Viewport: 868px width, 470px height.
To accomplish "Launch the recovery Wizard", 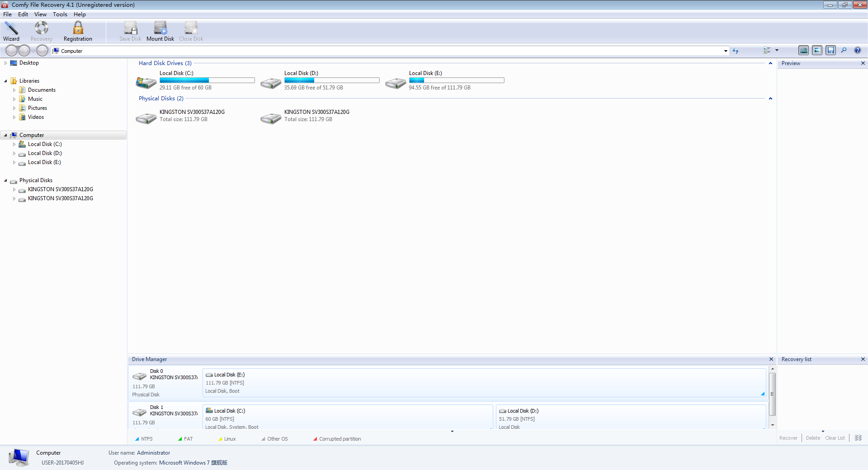I will click(x=11, y=31).
